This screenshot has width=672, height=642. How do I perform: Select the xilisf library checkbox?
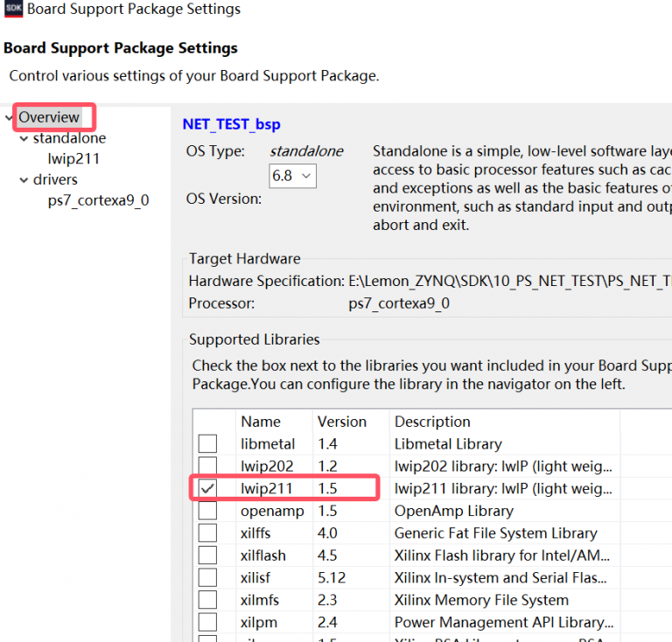coord(207,577)
